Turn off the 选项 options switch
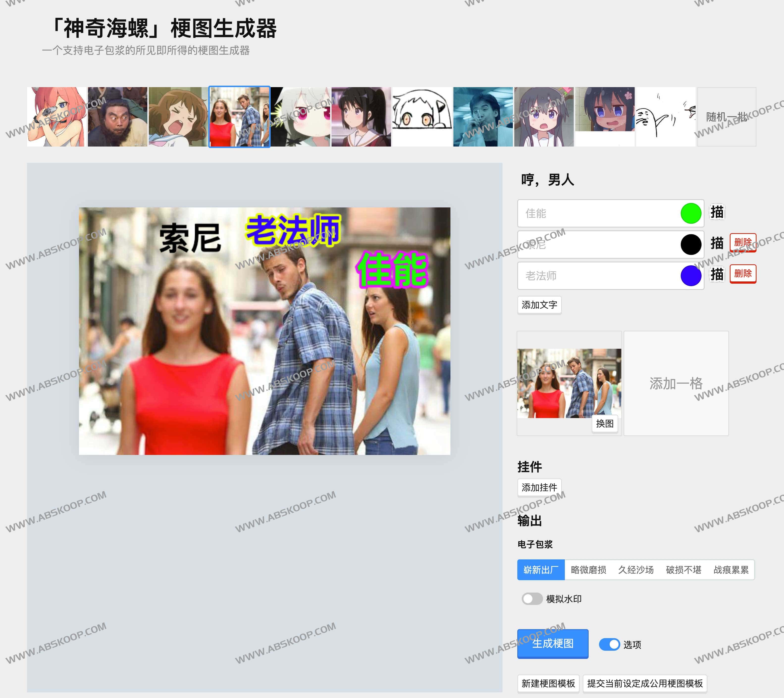Viewport: 784px width, 698px height. 609,644
